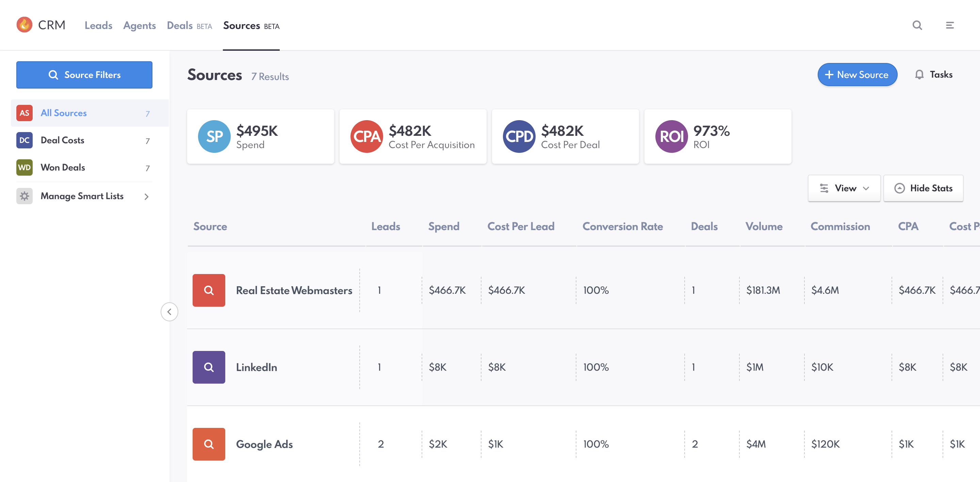
Task: Open the View dropdown
Action: (x=844, y=188)
